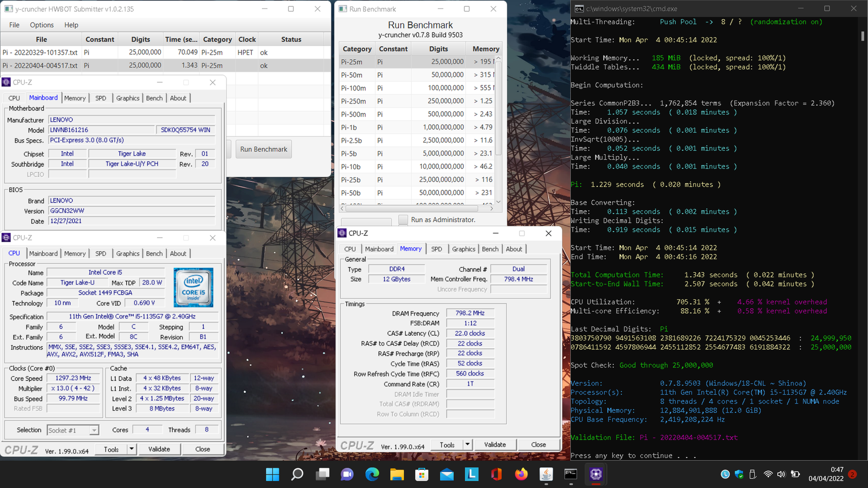Click Validate in the CPU-Z Memory window
Viewport: 868px width, 488px height.
tap(495, 445)
